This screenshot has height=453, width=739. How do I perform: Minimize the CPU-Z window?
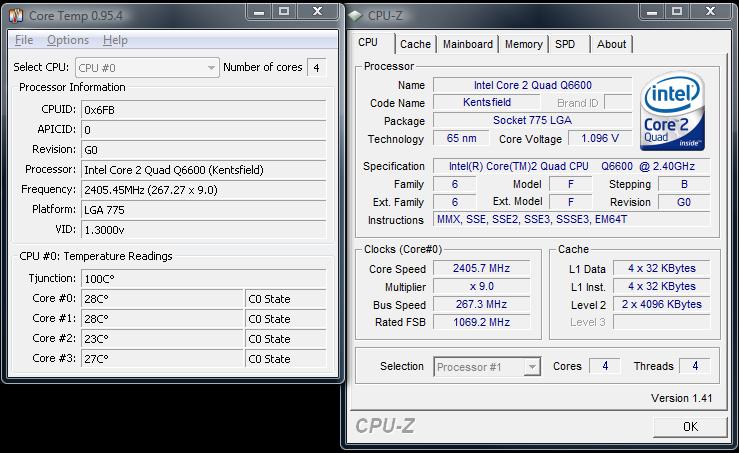pos(652,11)
